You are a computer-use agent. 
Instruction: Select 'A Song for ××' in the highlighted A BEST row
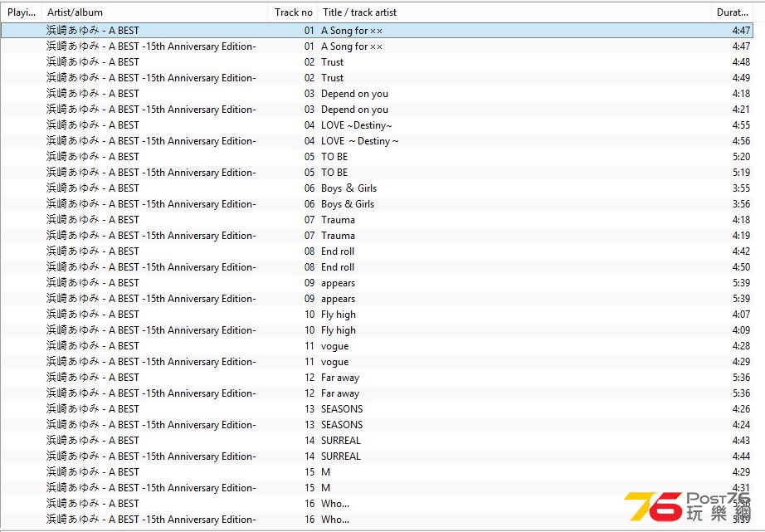pyautogui.click(x=352, y=31)
